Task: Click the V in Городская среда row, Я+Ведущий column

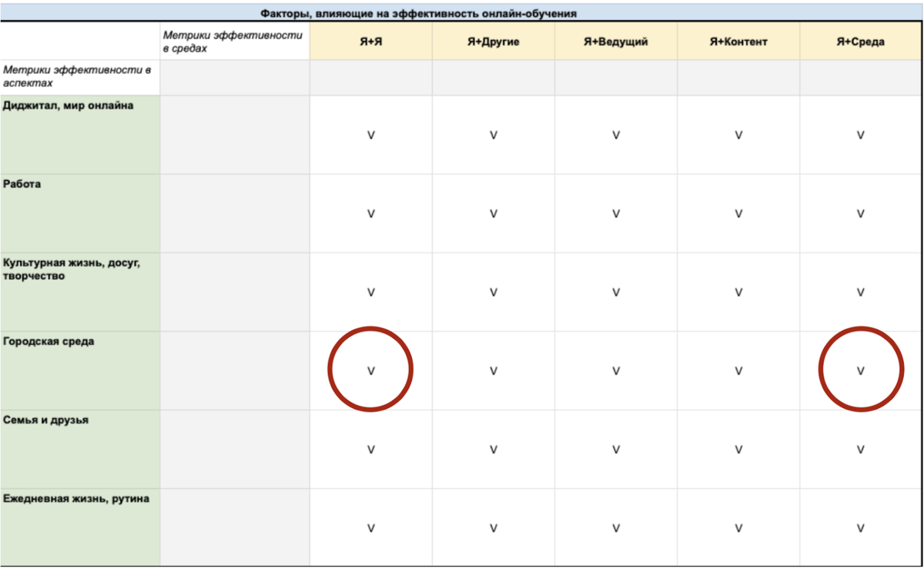Action: click(x=616, y=371)
